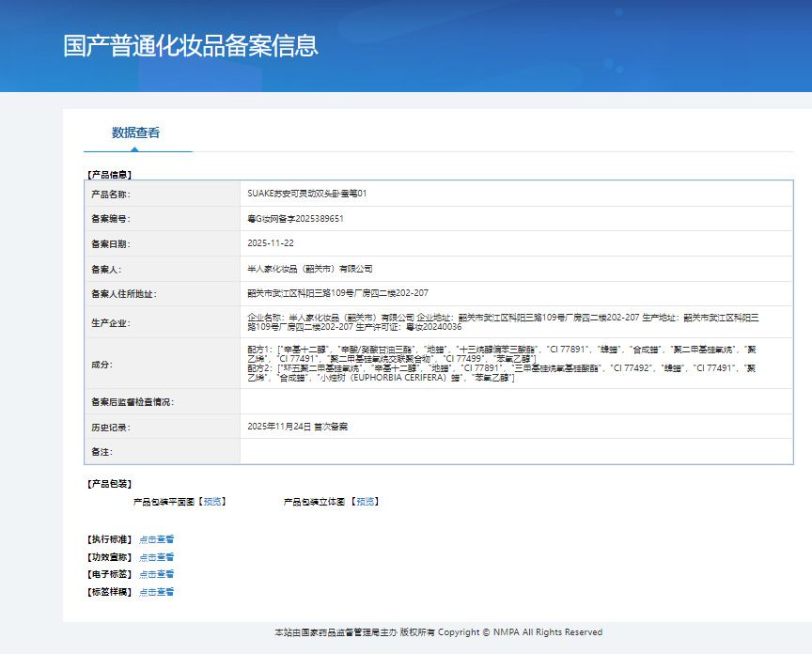This screenshot has height=654, width=812.
Task: Click the 历史记录 row label
Action: 111,428
